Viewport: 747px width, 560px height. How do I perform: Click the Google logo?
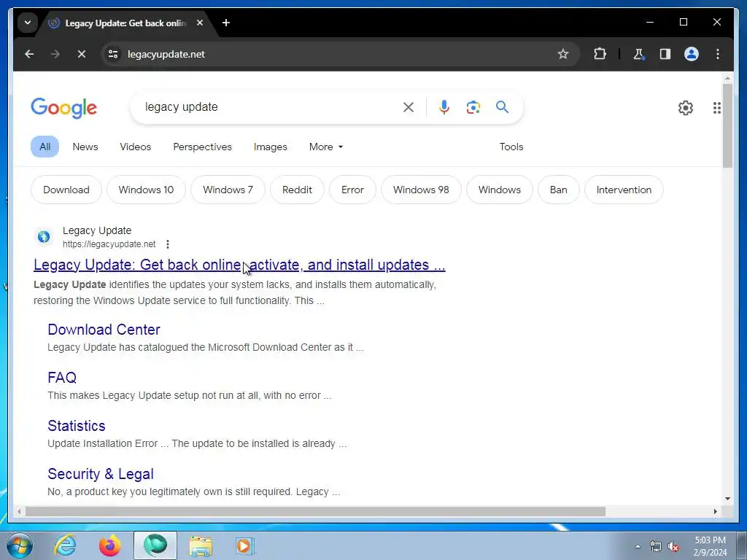pos(64,108)
